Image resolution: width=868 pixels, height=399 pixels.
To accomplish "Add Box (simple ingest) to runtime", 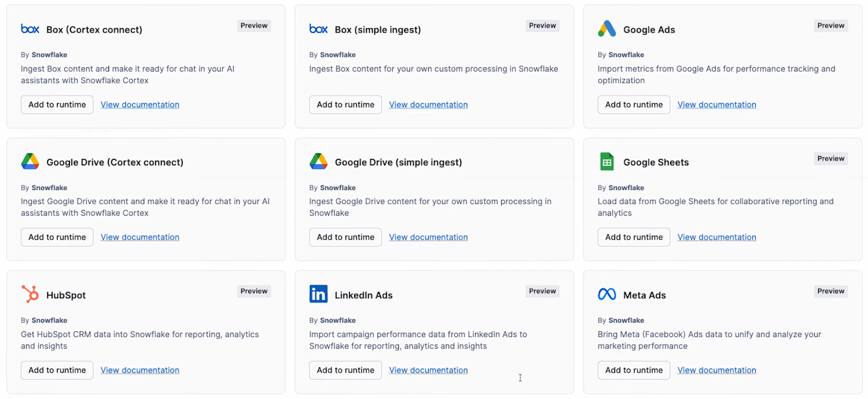I will (x=346, y=105).
